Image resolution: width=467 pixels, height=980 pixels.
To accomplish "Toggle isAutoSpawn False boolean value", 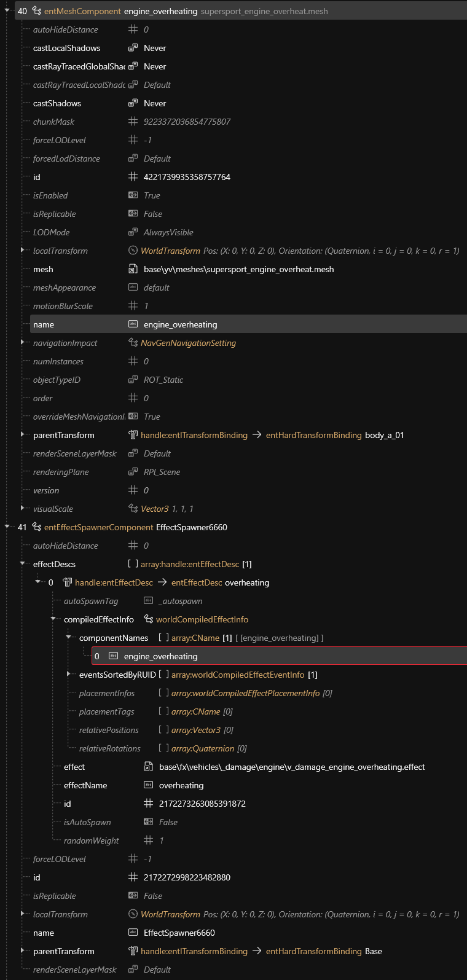I will point(168,822).
